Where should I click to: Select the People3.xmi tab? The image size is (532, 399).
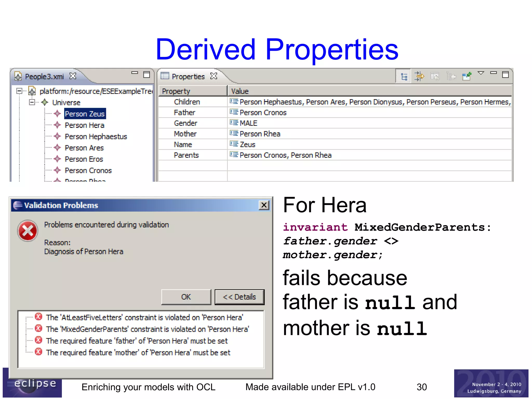click(x=44, y=76)
